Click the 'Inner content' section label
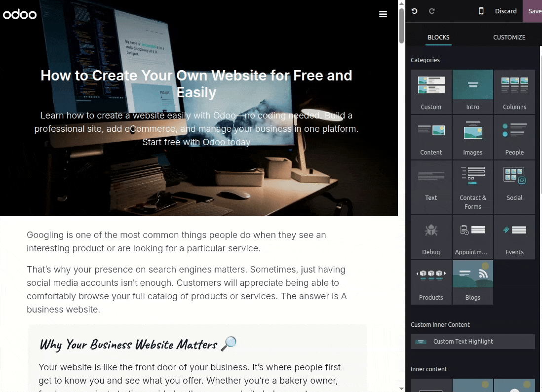 [x=428, y=369]
